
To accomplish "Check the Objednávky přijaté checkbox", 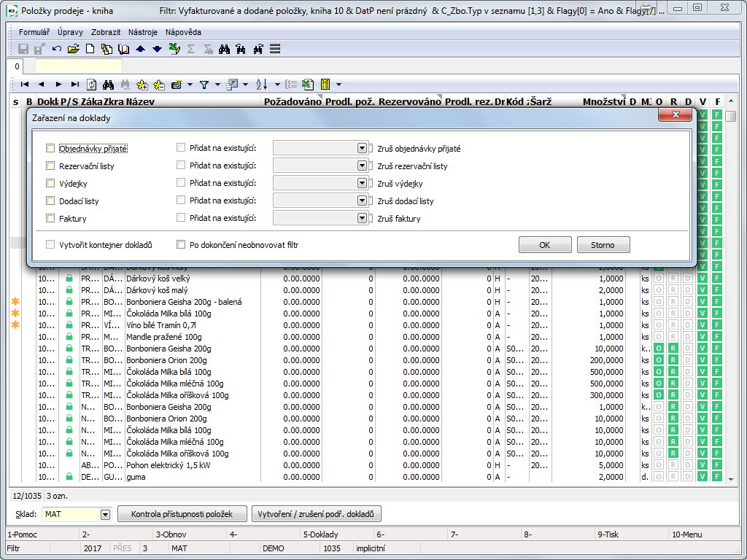I will (50, 149).
